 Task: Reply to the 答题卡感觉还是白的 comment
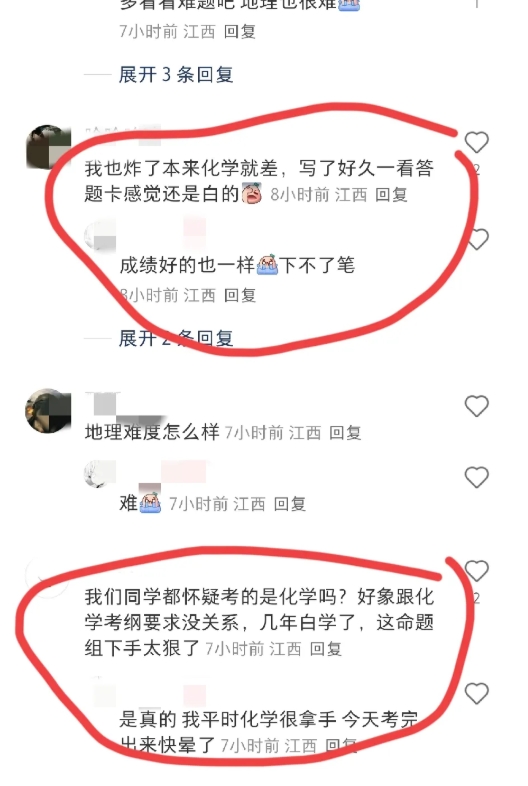[x=391, y=194]
